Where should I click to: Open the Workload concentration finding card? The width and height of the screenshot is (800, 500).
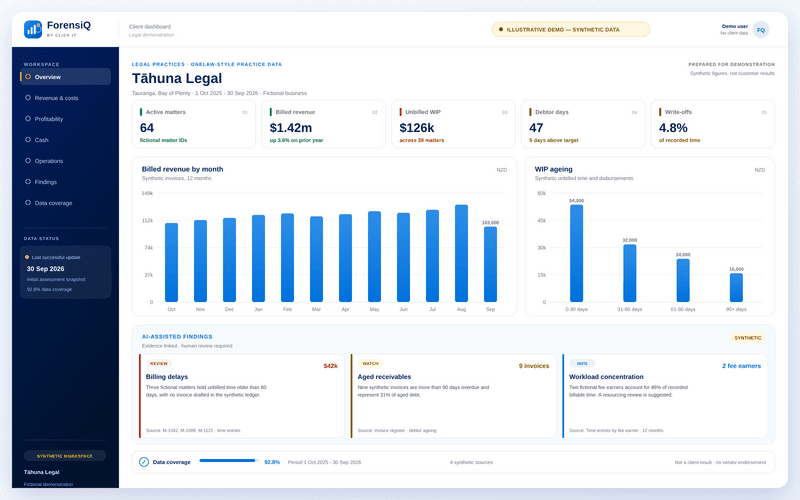click(665, 396)
